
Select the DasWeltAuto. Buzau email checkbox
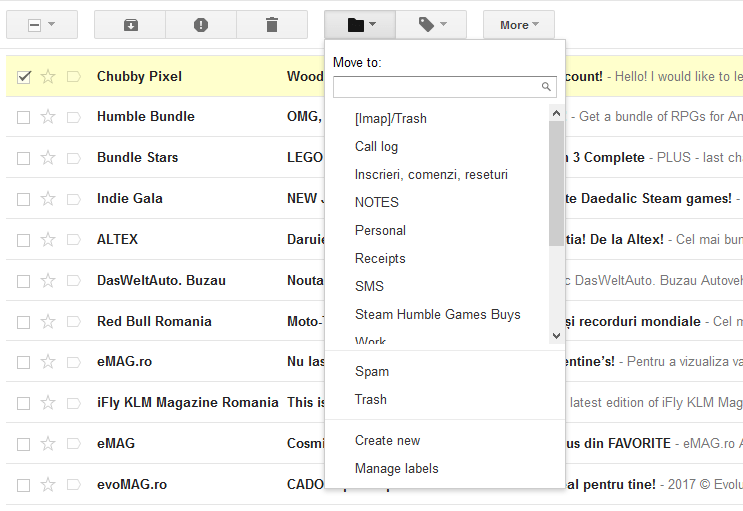[24, 281]
